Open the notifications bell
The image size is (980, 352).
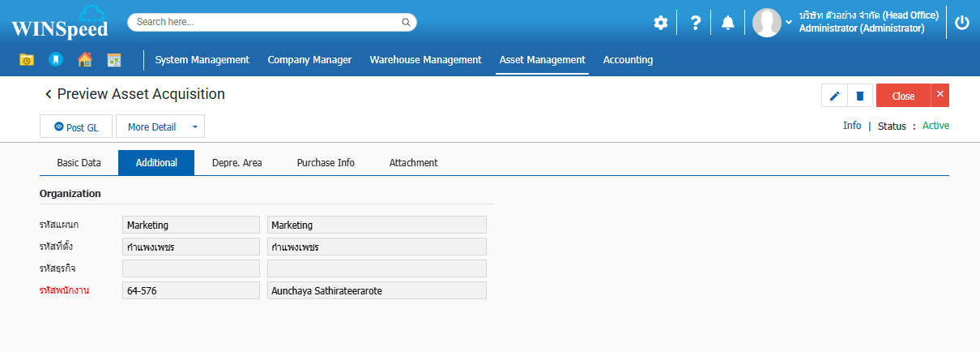pos(727,23)
